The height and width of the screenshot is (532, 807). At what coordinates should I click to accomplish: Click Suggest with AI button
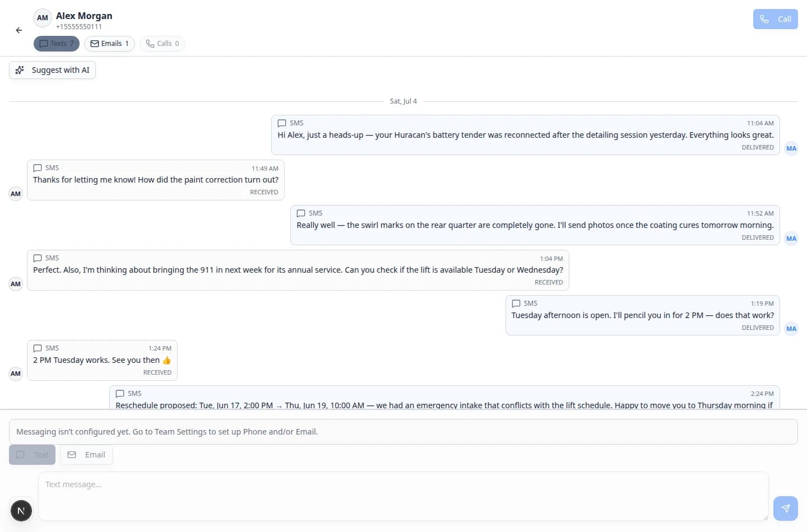52,70
